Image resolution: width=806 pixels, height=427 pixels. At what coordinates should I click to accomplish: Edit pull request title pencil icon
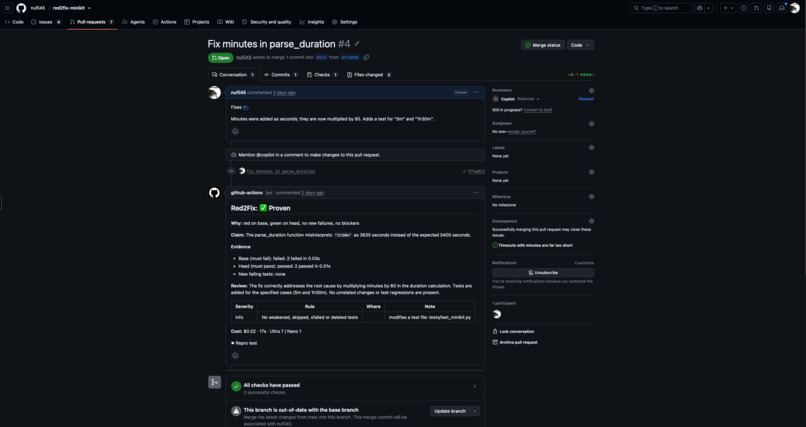point(357,44)
